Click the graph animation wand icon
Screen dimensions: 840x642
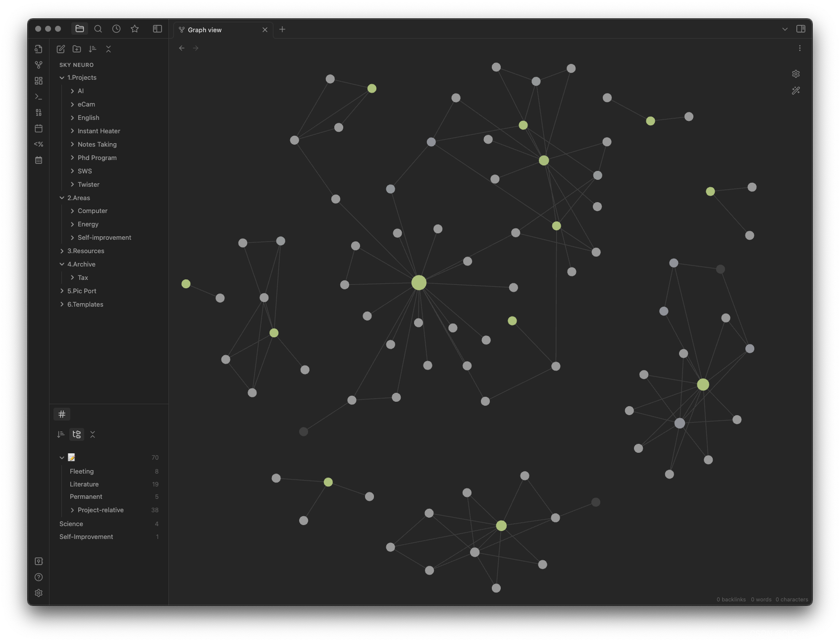796,91
